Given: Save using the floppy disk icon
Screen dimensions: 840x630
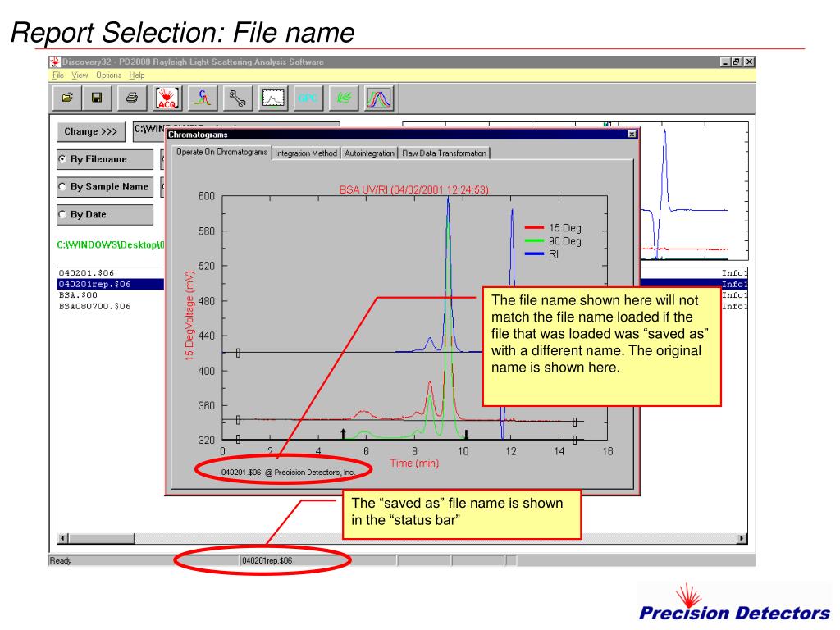Looking at the screenshot, I should [x=97, y=98].
